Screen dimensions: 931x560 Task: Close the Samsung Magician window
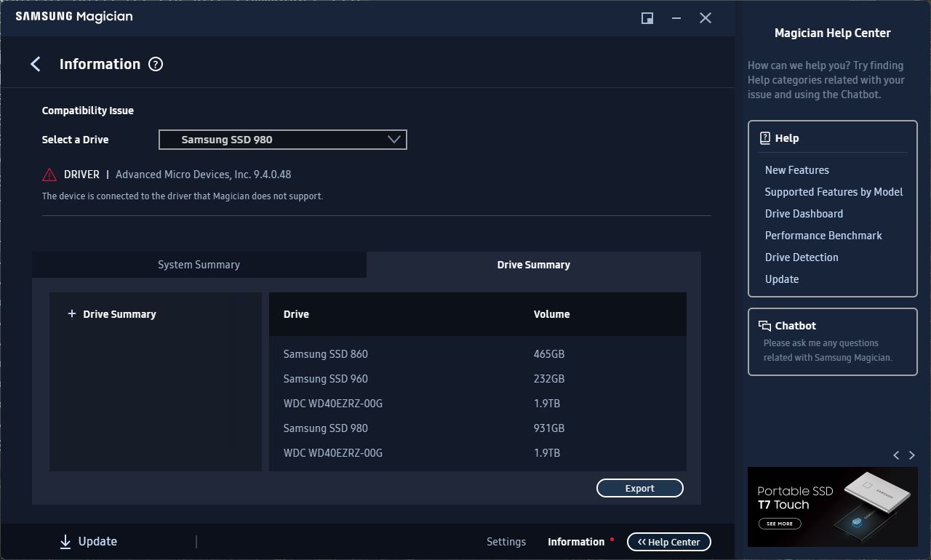[706, 18]
